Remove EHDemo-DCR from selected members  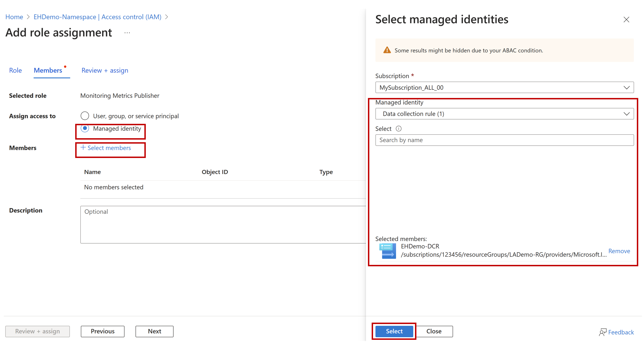[x=619, y=251]
